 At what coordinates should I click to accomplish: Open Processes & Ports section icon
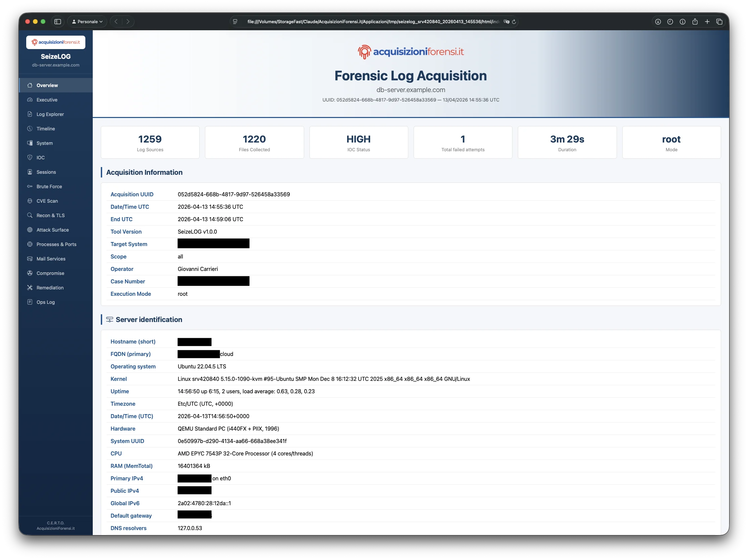coord(31,244)
